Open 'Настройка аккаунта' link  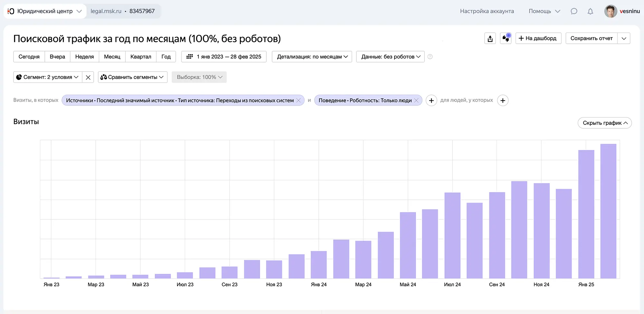pos(487,11)
